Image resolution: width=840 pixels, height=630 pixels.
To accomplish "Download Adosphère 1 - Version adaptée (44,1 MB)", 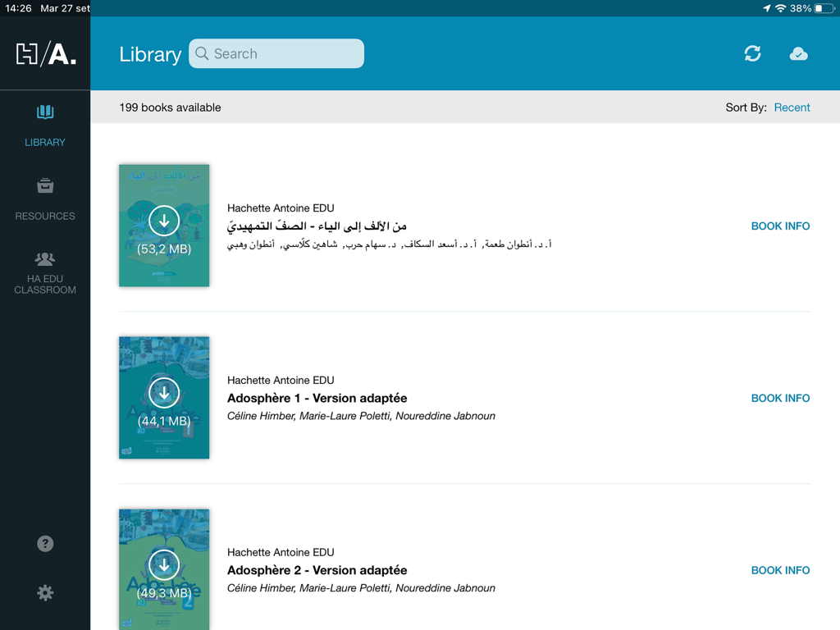I will point(164,393).
